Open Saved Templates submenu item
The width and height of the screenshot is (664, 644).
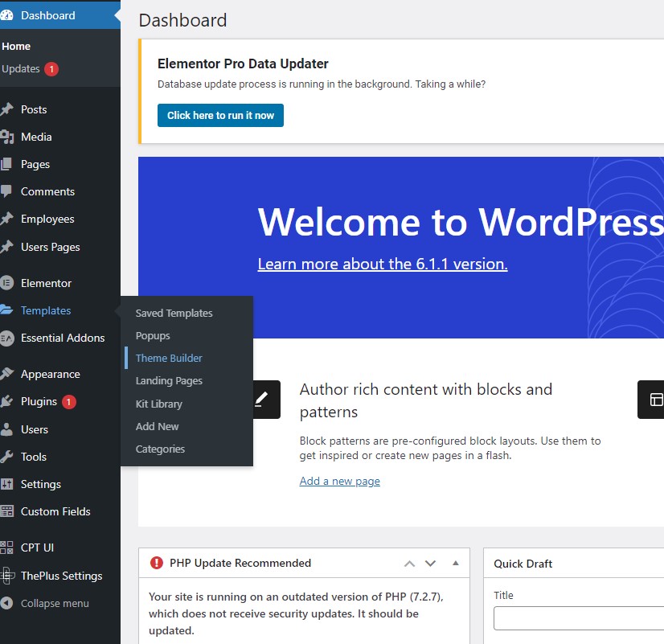[x=174, y=313]
